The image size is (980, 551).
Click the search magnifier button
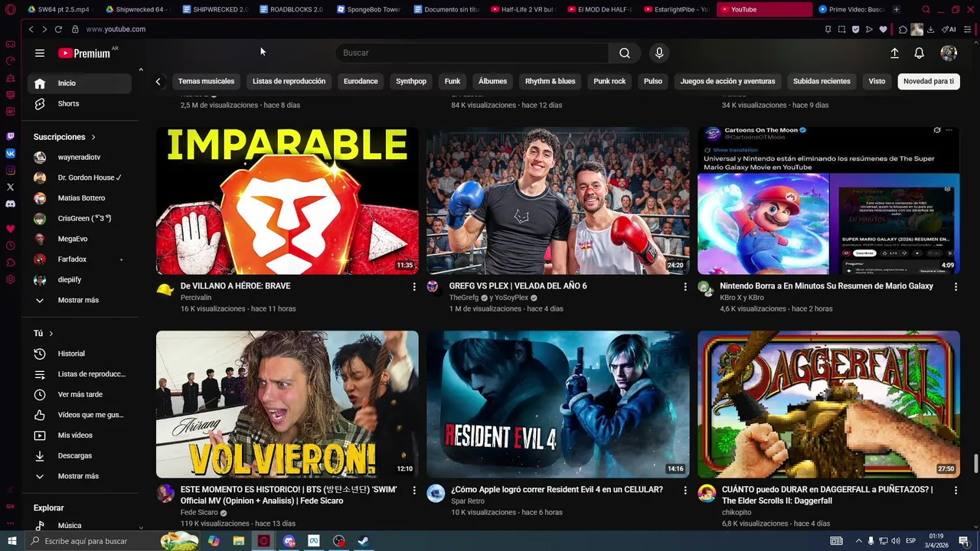625,53
